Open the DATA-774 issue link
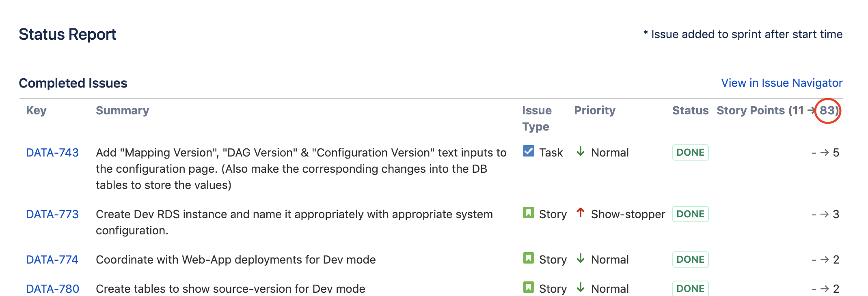 (x=52, y=260)
